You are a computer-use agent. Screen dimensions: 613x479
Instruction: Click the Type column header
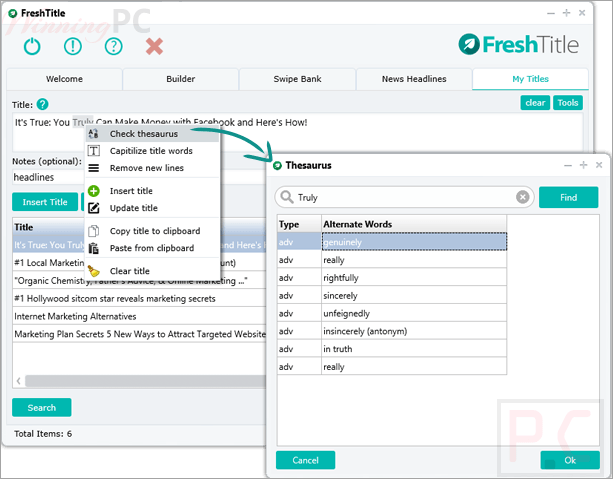click(299, 224)
